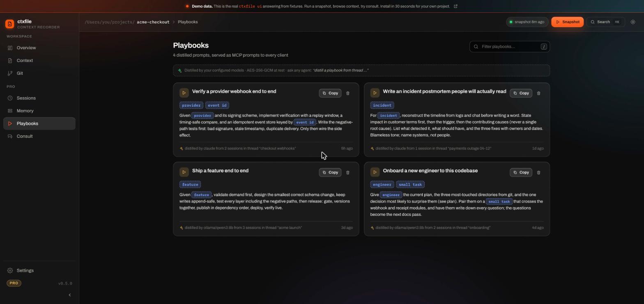Screen dimensions: 644x304
Task: Click the Consult chat icon
Action: tap(10, 136)
